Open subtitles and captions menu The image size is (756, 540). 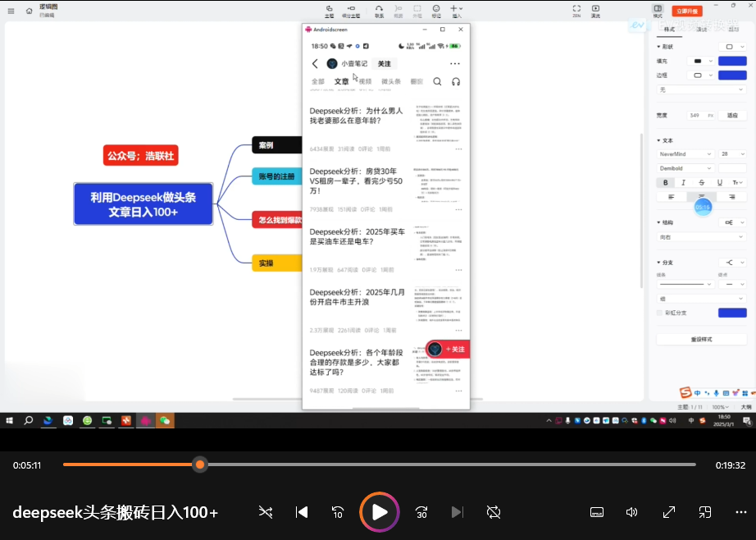(x=597, y=512)
